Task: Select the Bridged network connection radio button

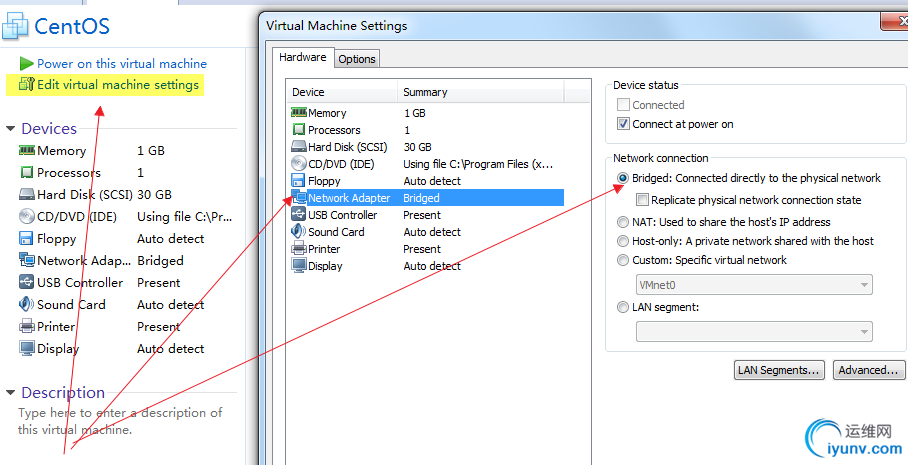Action: (623, 178)
